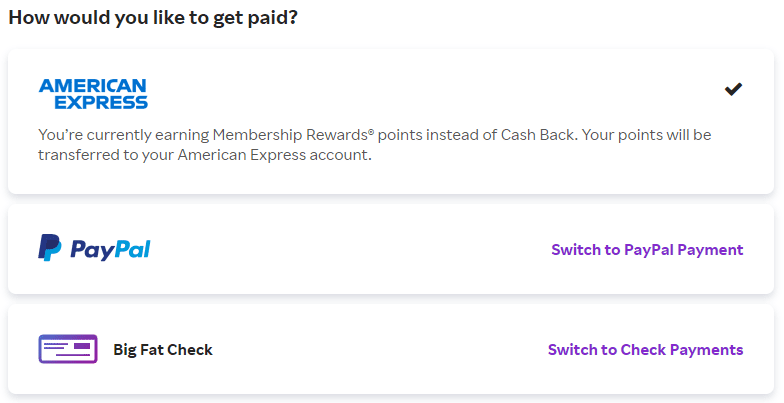Screen dimensions: 784x403
Task: Click the PayPal double-P symbol
Action: pyautogui.click(x=50, y=248)
